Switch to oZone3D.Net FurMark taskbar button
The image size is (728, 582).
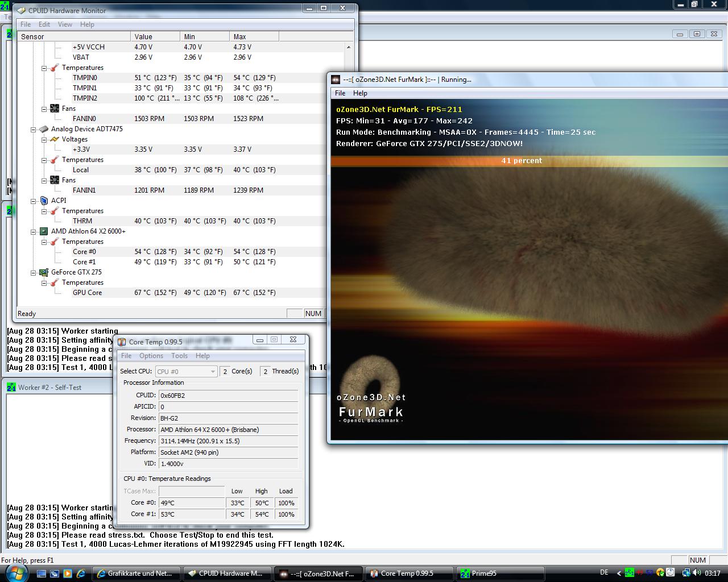click(x=318, y=573)
